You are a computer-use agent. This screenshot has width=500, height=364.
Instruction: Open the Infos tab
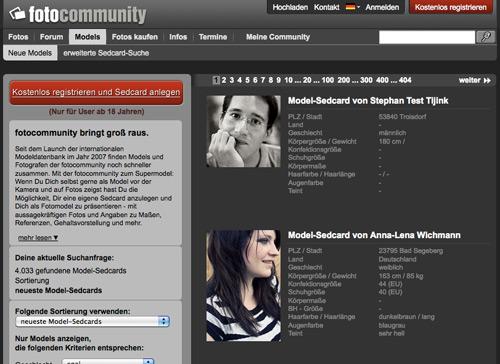(x=178, y=37)
